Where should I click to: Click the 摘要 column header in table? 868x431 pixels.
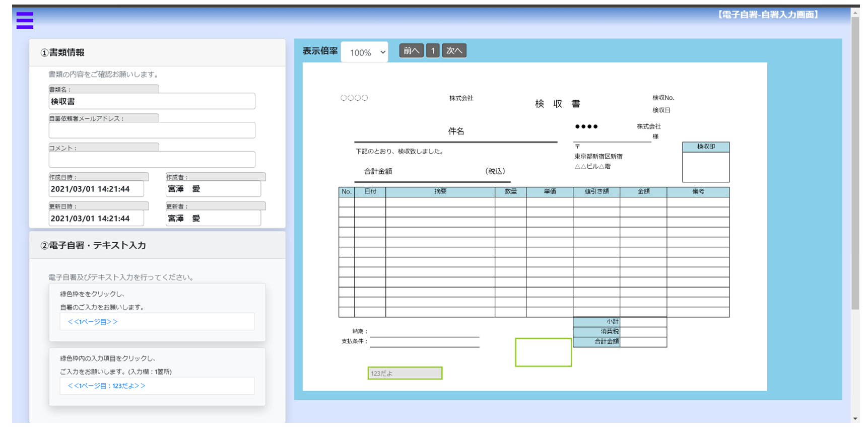tap(440, 192)
